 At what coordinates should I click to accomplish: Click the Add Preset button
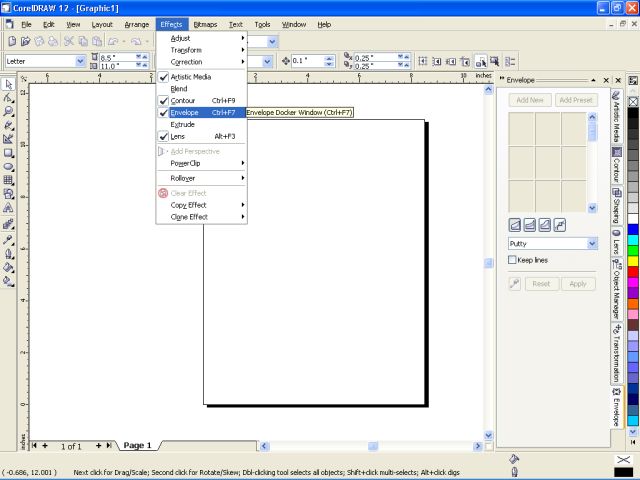pyautogui.click(x=576, y=100)
